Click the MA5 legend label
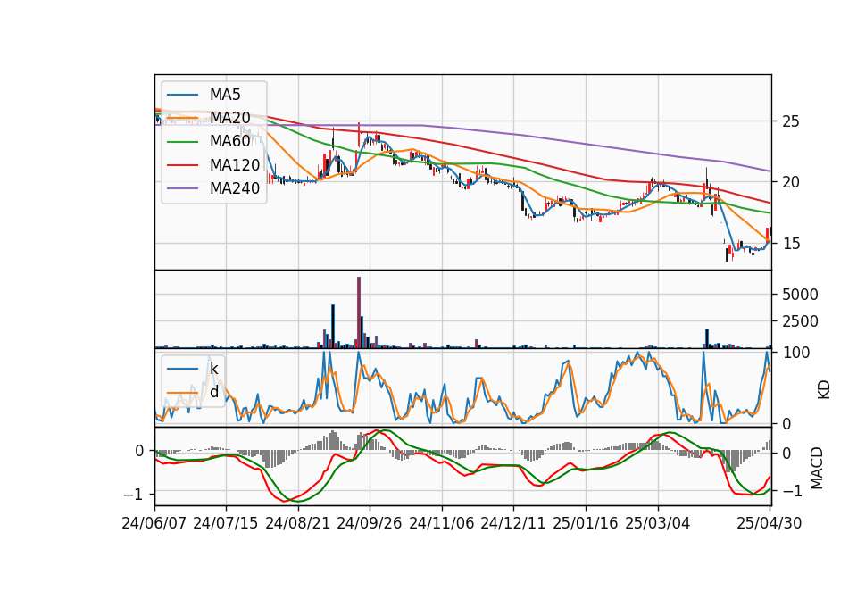 pos(225,95)
